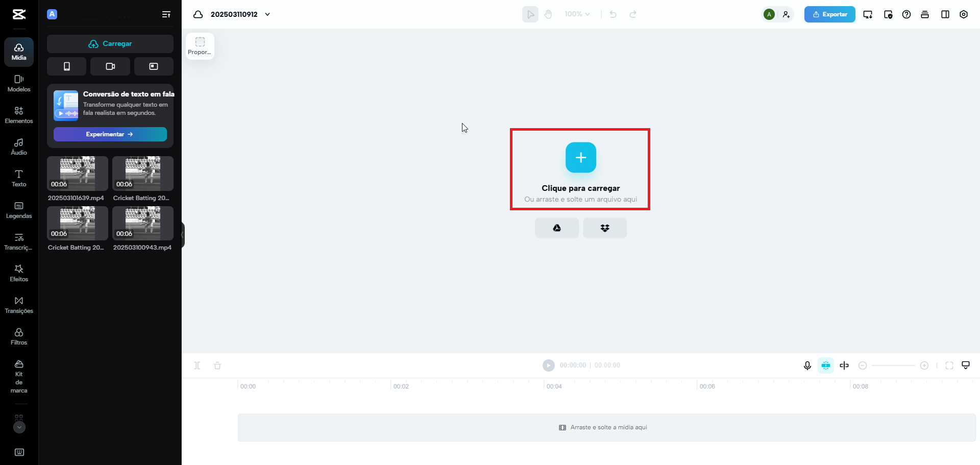Open the Texto tab
Image resolution: width=980 pixels, height=465 pixels.
(19, 178)
